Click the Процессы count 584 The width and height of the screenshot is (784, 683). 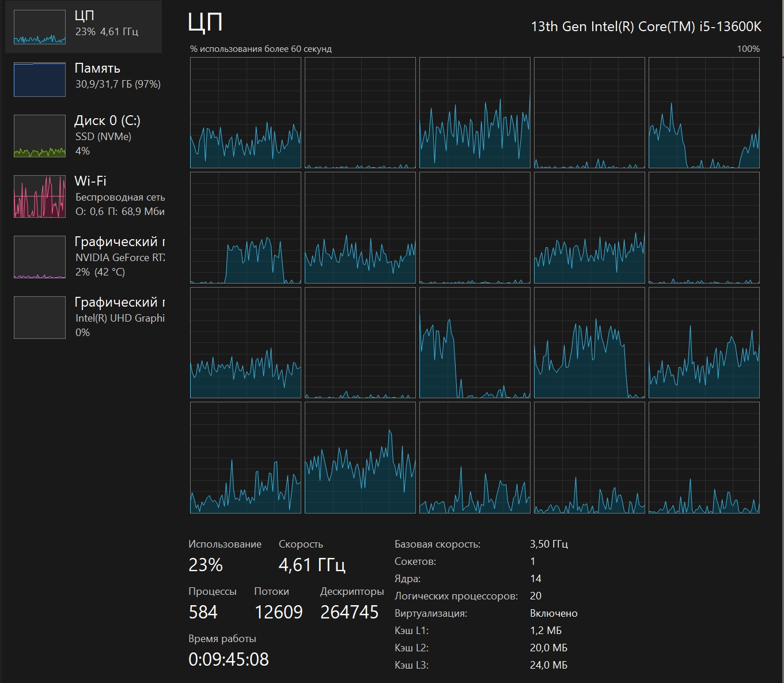pos(203,612)
